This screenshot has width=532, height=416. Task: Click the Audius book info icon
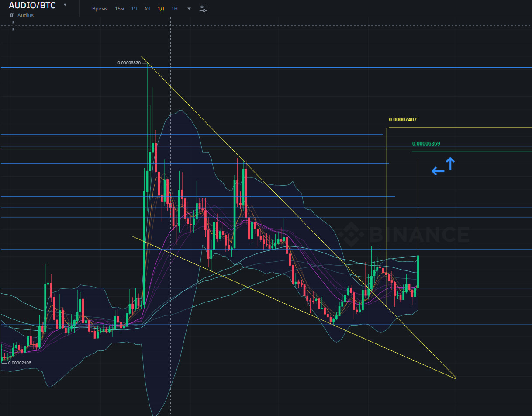(12, 15)
